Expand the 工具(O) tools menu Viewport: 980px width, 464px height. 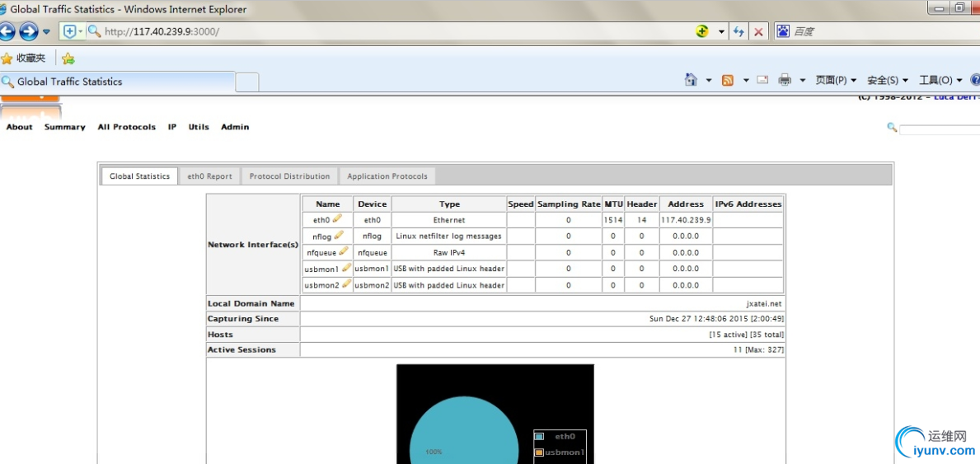pyautogui.click(x=940, y=80)
